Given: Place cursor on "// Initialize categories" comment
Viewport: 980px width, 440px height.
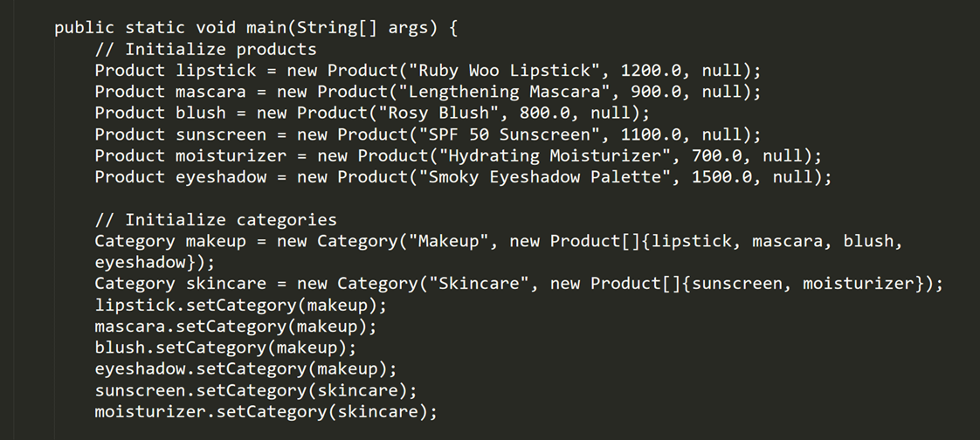Looking at the screenshot, I should 215,220.
